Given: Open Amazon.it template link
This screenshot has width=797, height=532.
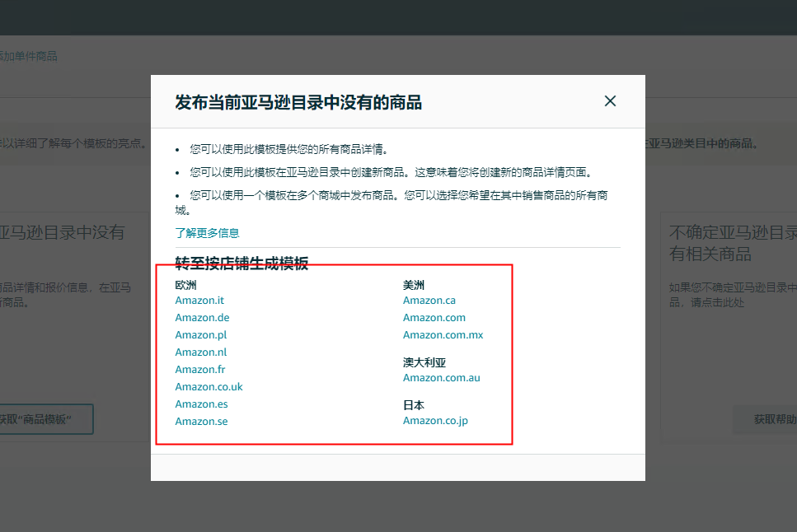Looking at the screenshot, I should (x=199, y=301).
